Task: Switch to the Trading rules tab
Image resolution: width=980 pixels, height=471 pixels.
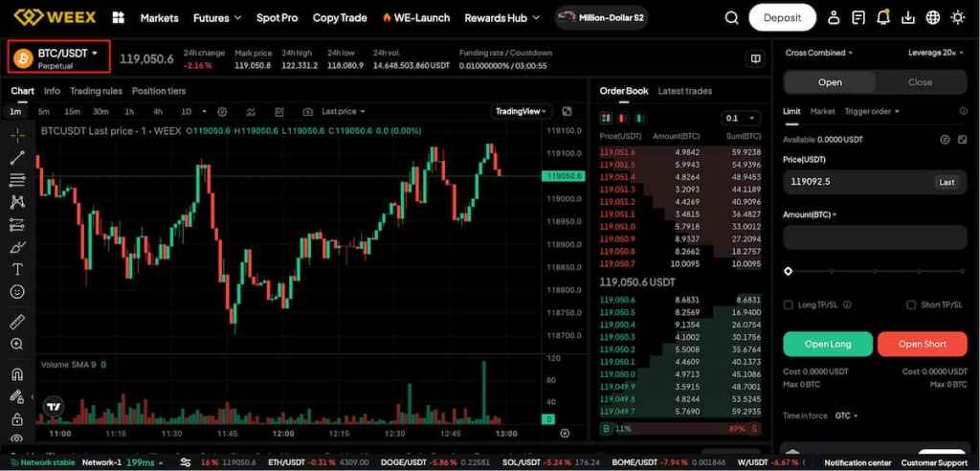Action: [x=96, y=91]
